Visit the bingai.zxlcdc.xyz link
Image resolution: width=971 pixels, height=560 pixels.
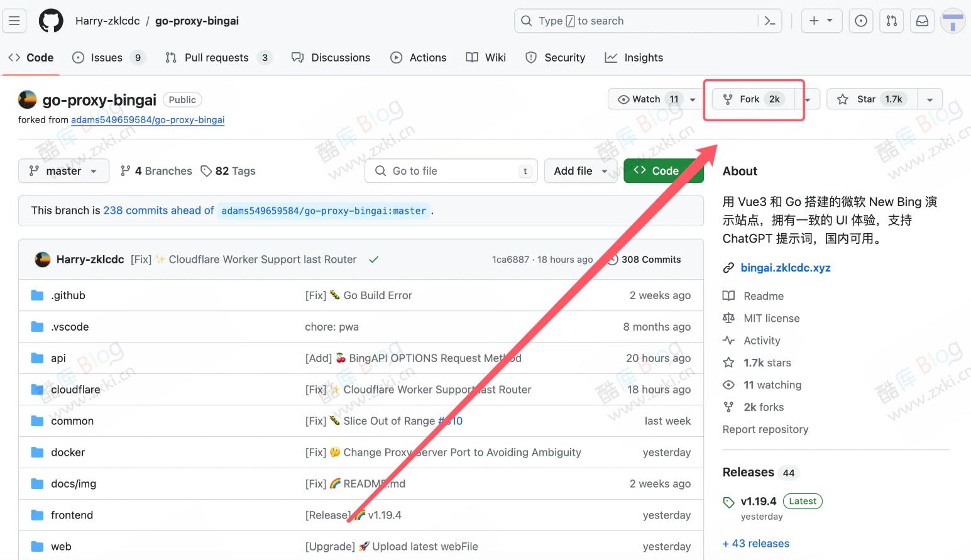(786, 267)
